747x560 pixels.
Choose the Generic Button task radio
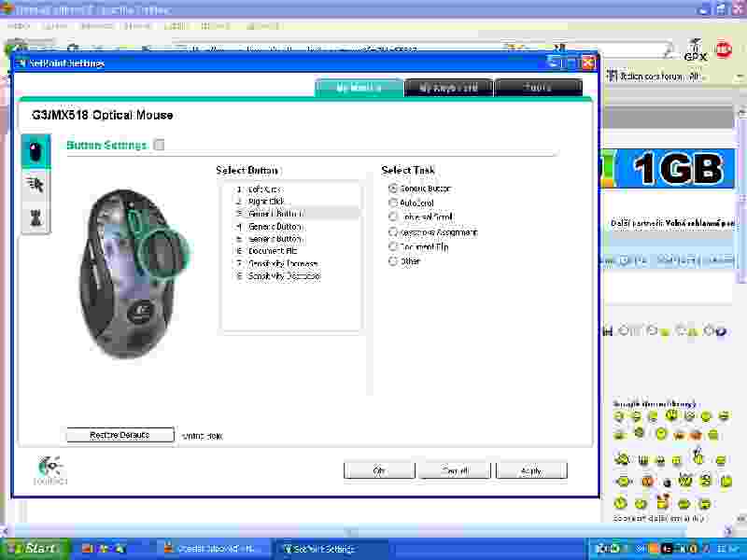(393, 189)
